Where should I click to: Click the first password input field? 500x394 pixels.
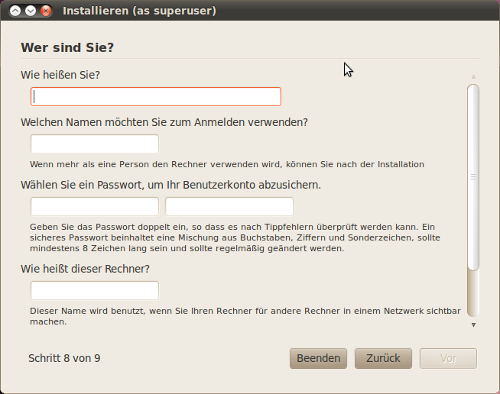point(95,206)
